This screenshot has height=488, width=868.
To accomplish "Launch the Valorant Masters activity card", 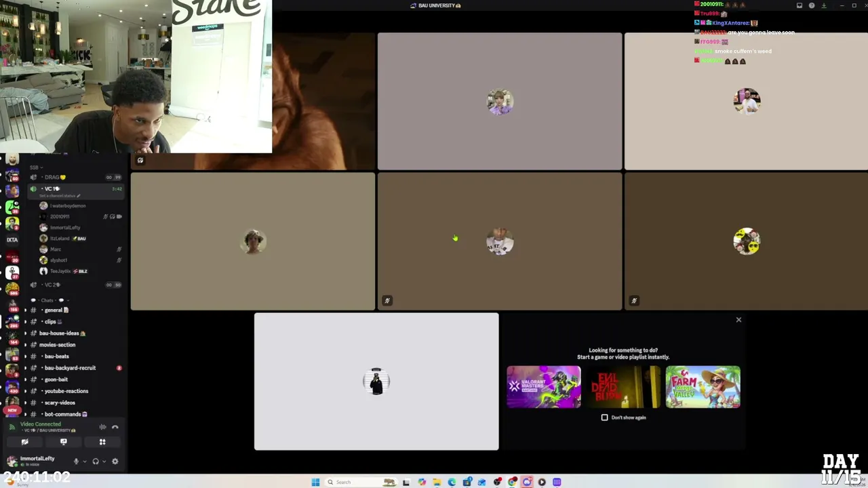I will (543, 387).
